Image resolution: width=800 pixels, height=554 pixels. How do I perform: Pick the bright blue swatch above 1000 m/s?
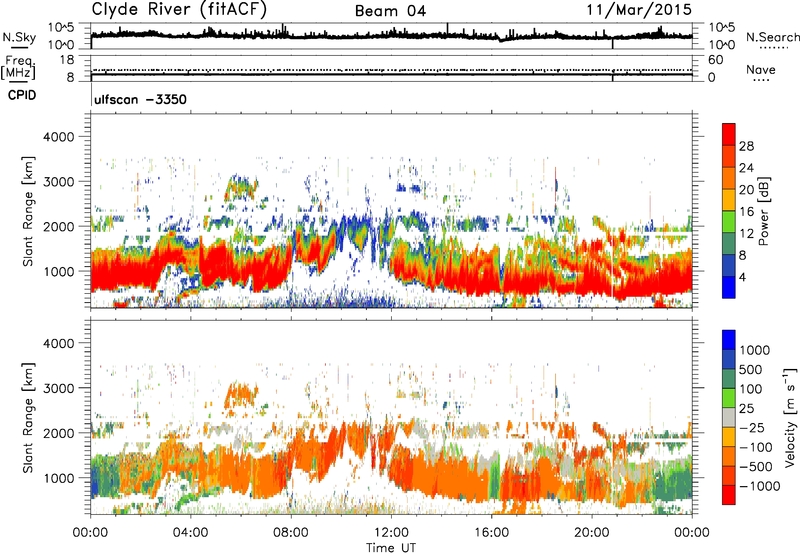(x=729, y=340)
